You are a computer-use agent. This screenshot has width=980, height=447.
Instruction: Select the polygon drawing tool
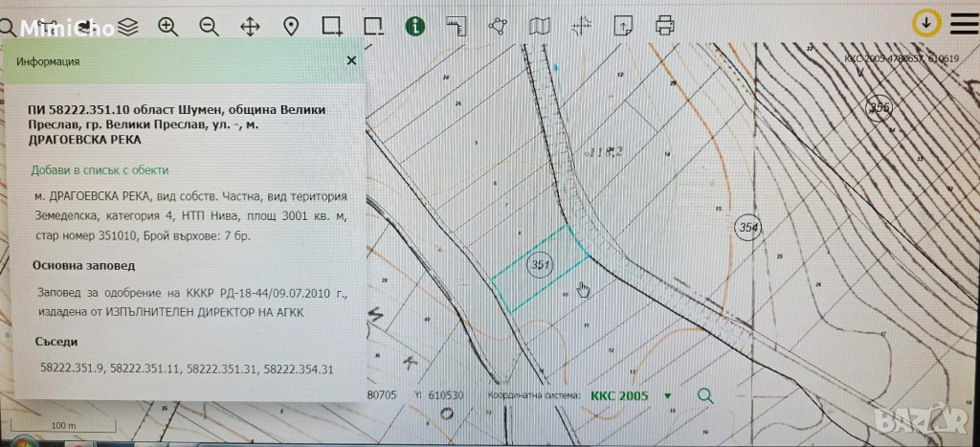tap(498, 26)
